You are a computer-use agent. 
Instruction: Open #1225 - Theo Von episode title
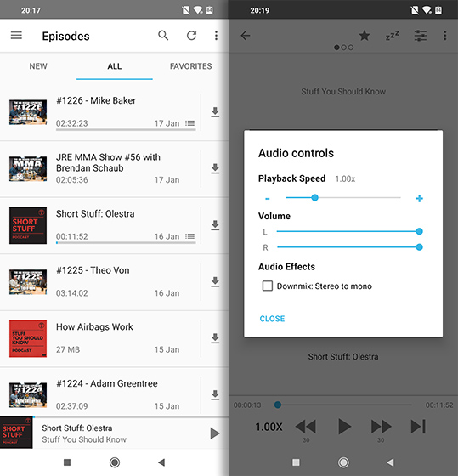click(x=93, y=270)
